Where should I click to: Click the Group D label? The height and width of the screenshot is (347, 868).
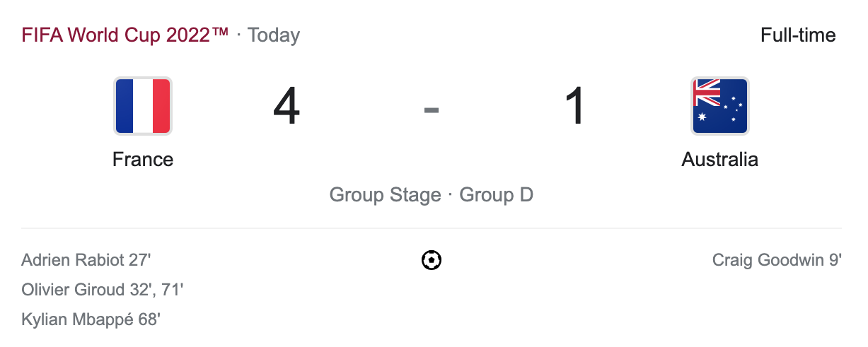coord(496,194)
